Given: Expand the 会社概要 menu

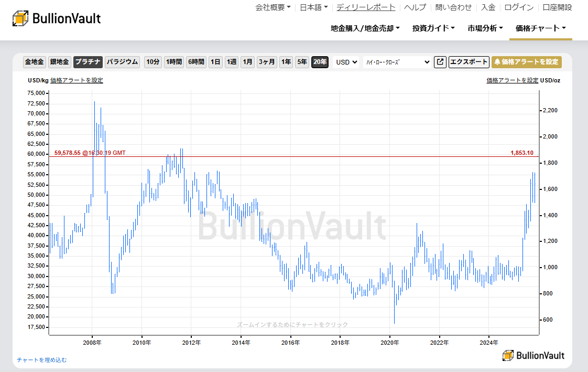Looking at the screenshot, I should 273,7.
